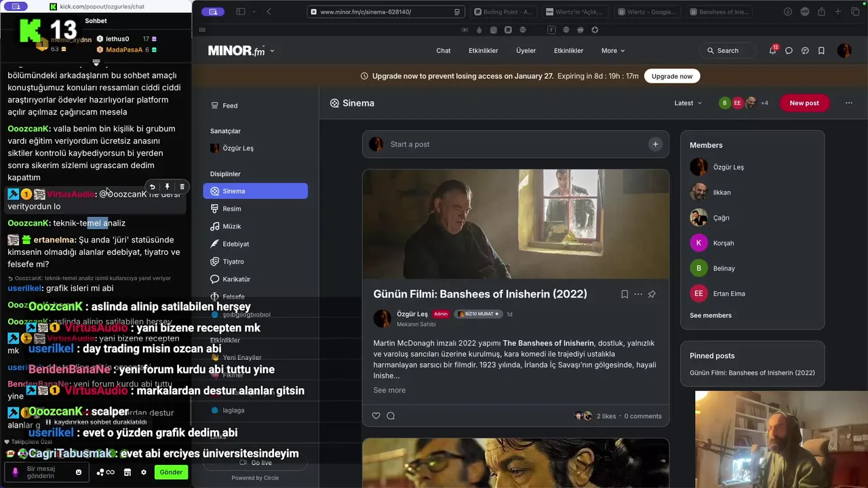The width and height of the screenshot is (868, 488).
Task: Switch to the Boiling Point browser tab
Action: (x=502, y=12)
